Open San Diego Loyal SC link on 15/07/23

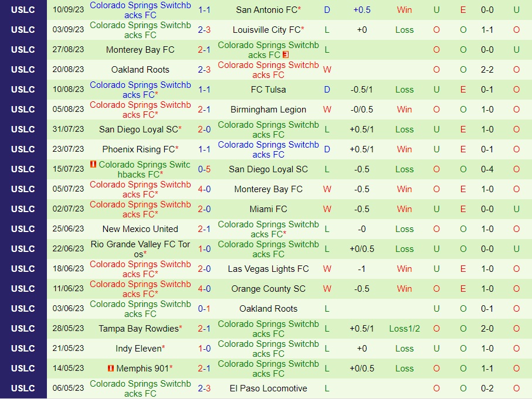point(268,169)
